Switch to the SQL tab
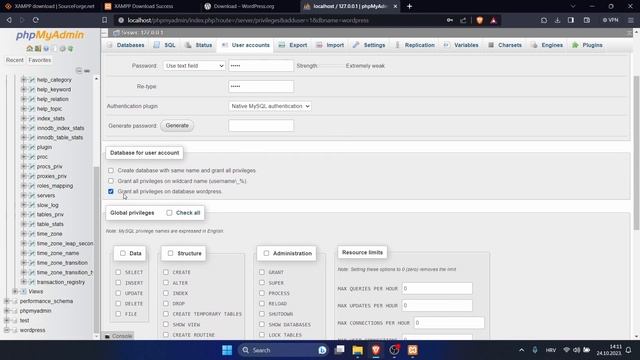Image resolution: width=640 pixels, height=360 pixels. (x=164, y=45)
